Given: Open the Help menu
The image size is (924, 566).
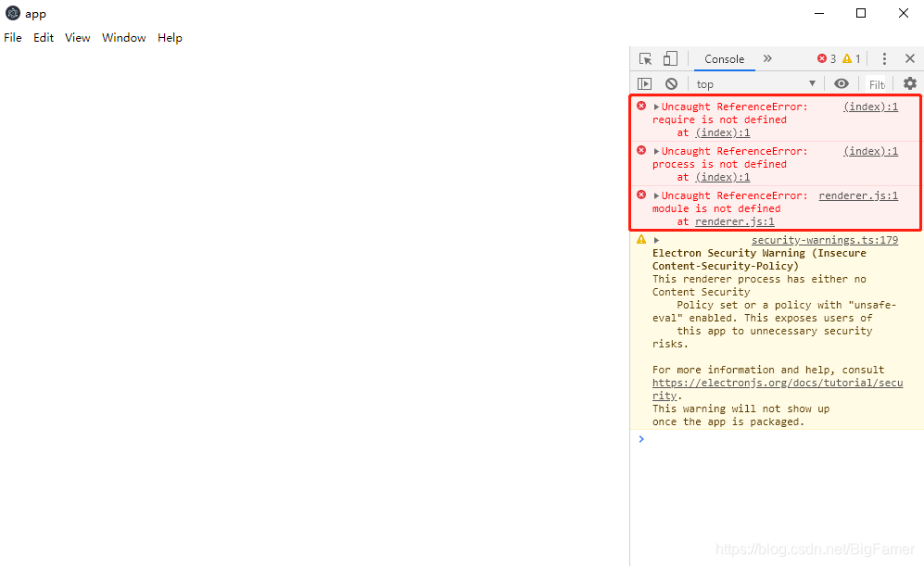Looking at the screenshot, I should point(170,38).
